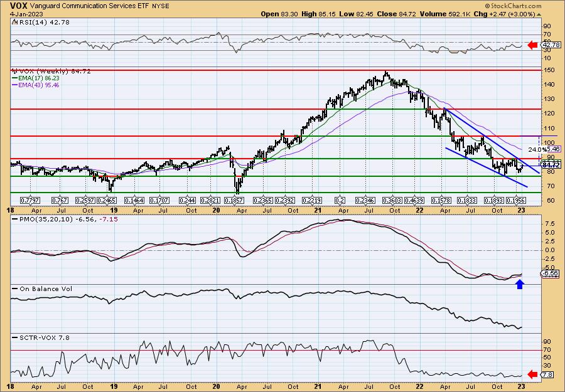The height and width of the screenshot is (392, 565).
Task: Click the "EMA(17) 86.23" legend text
Action: [40, 78]
